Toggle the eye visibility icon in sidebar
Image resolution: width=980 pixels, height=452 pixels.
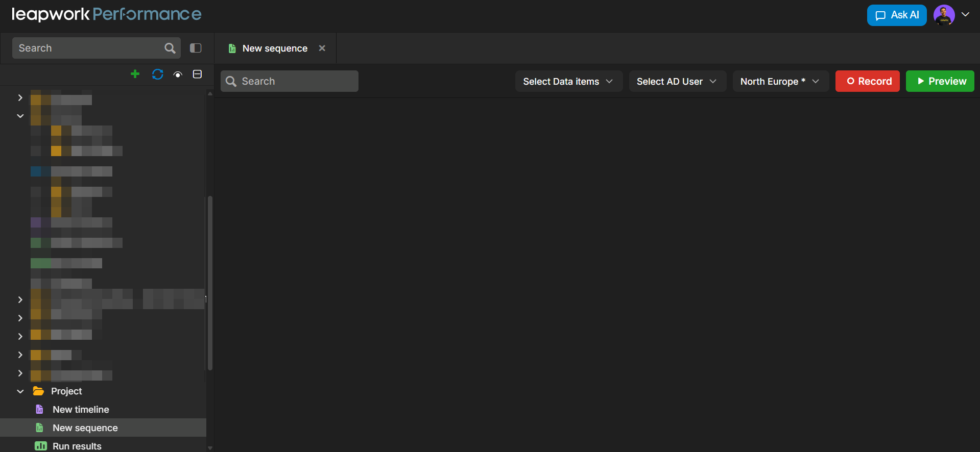(x=178, y=74)
